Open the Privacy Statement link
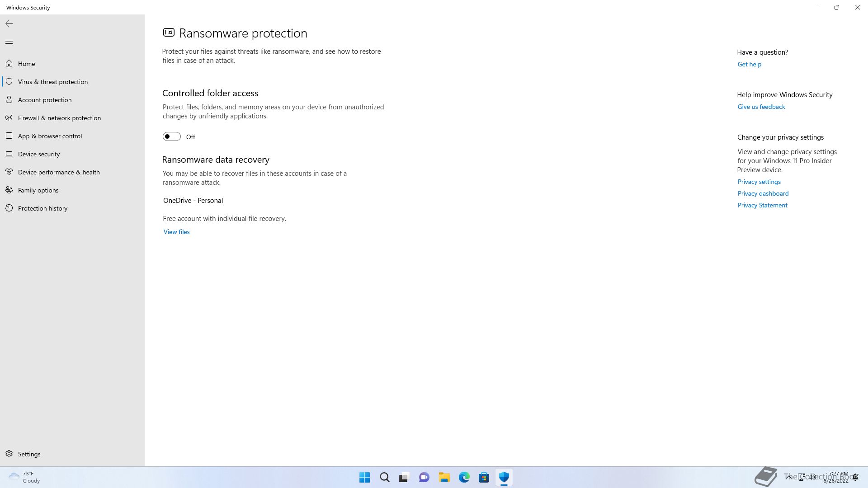Viewport: 868px width, 488px height. pos(762,205)
